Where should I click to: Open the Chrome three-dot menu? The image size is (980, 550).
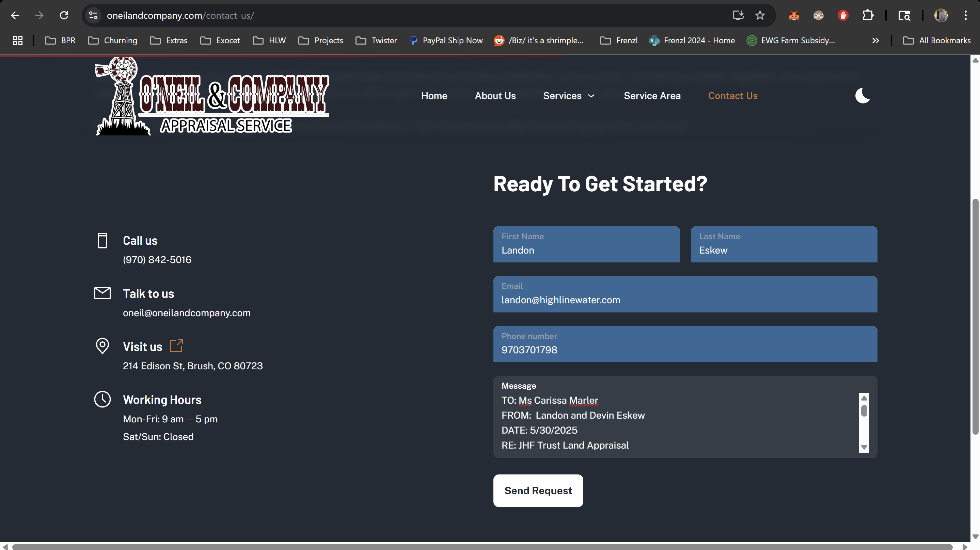click(x=966, y=15)
